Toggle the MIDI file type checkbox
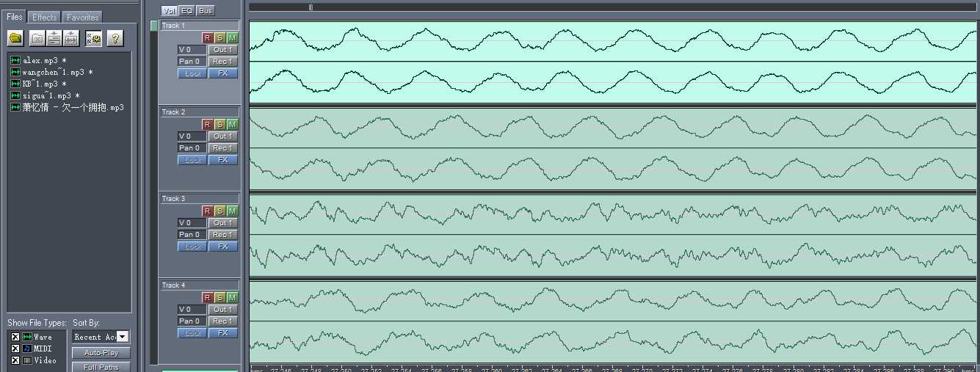 point(15,349)
